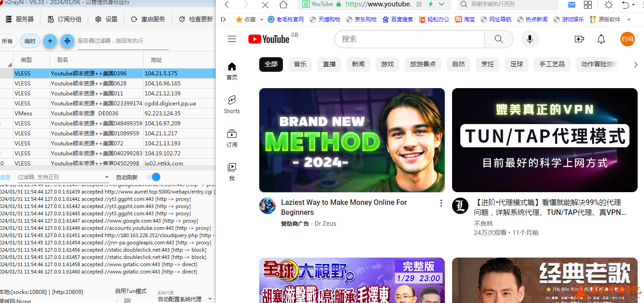
Task: Click the browser home icon
Action: click(283, 5)
